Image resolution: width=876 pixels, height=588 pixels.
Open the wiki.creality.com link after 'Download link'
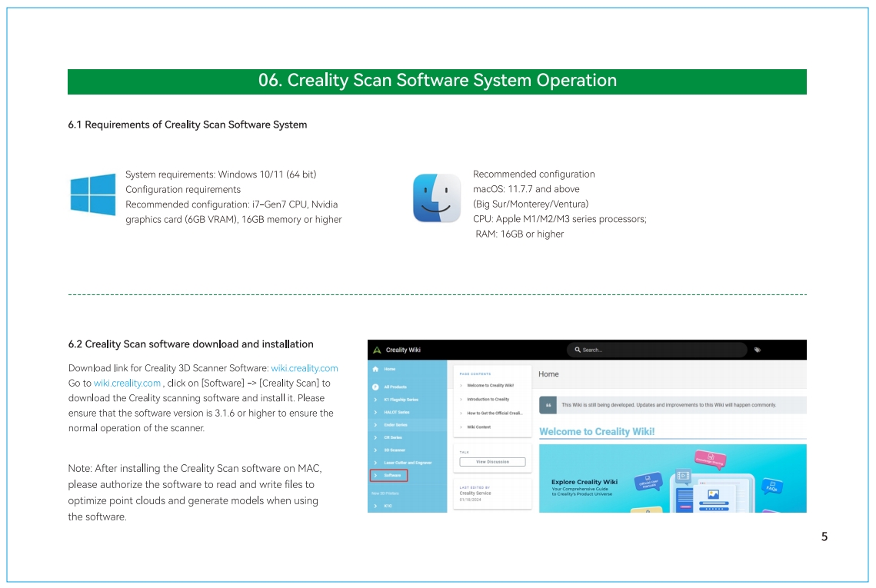click(305, 368)
